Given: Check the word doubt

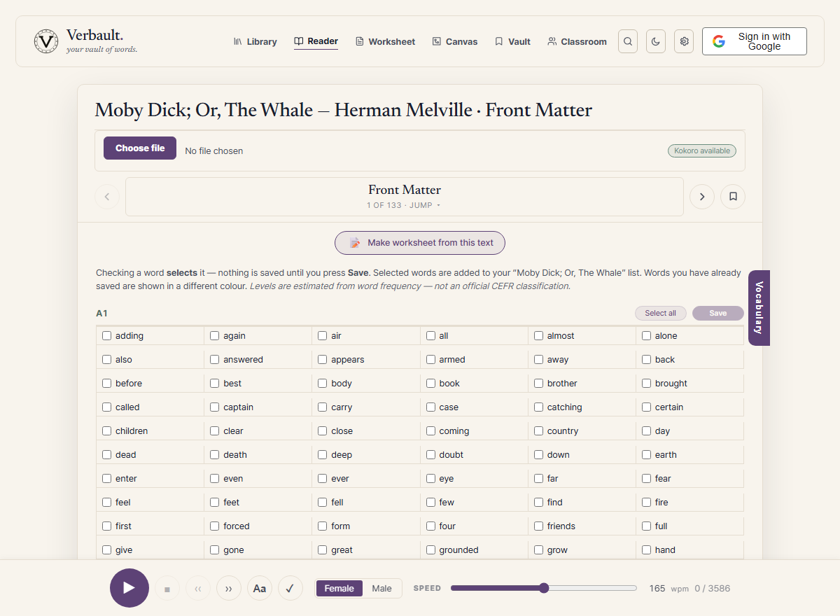Looking at the screenshot, I should pyautogui.click(x=431, y=455).
